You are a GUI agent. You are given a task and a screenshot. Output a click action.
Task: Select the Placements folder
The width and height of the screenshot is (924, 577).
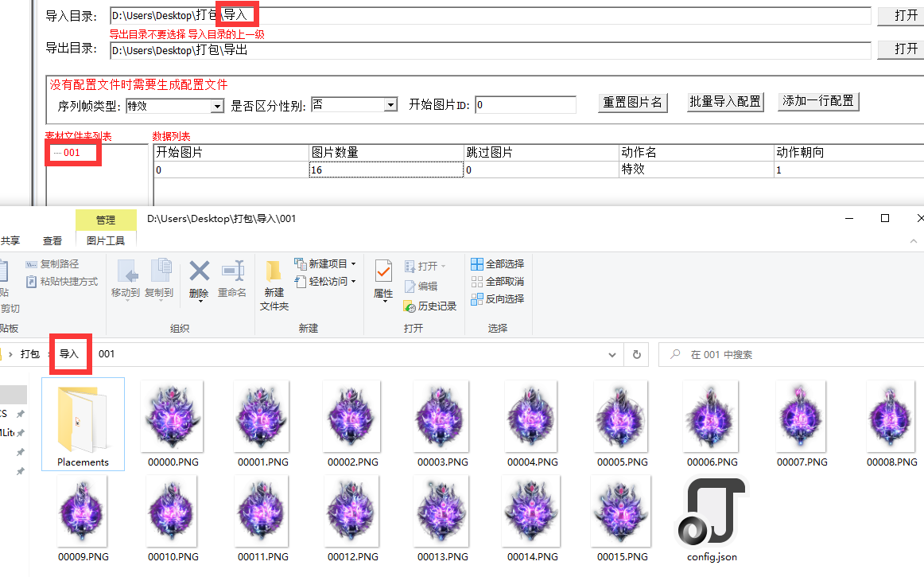pyautogui.click(x=83, y=424)
